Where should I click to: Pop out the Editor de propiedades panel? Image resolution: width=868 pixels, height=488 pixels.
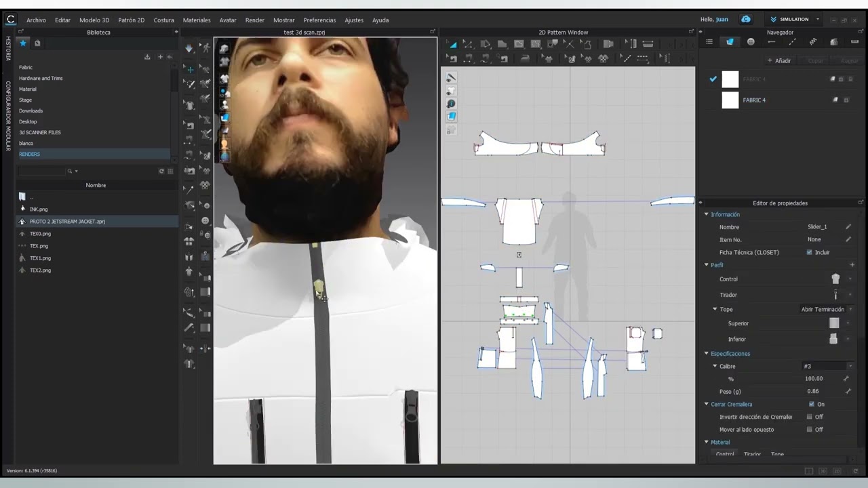861,203
